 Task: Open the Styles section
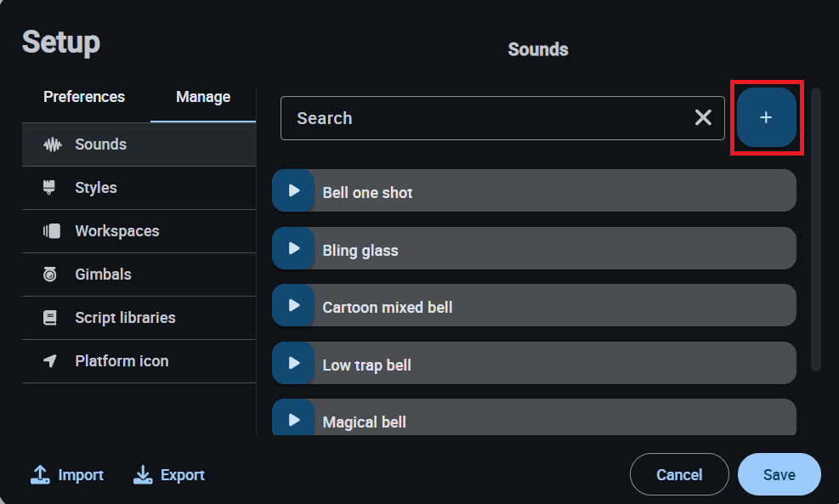(x=95, y=188)
